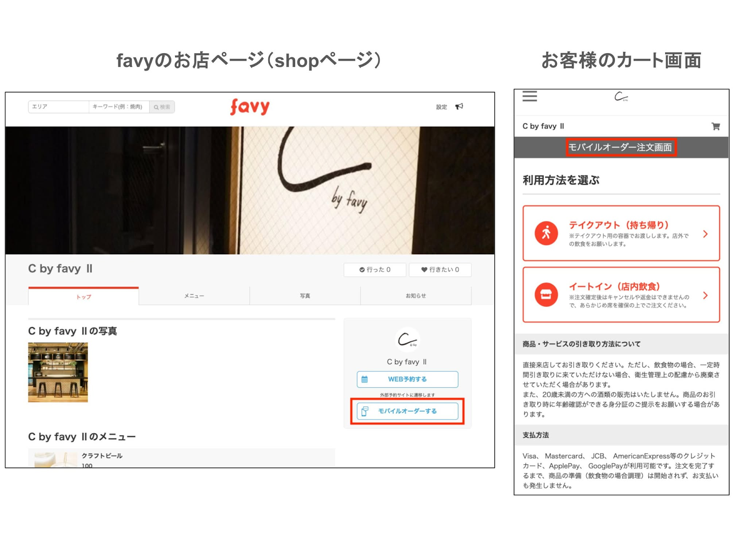
Task: Open the 写真 tab
Action: tap(305, 296)
